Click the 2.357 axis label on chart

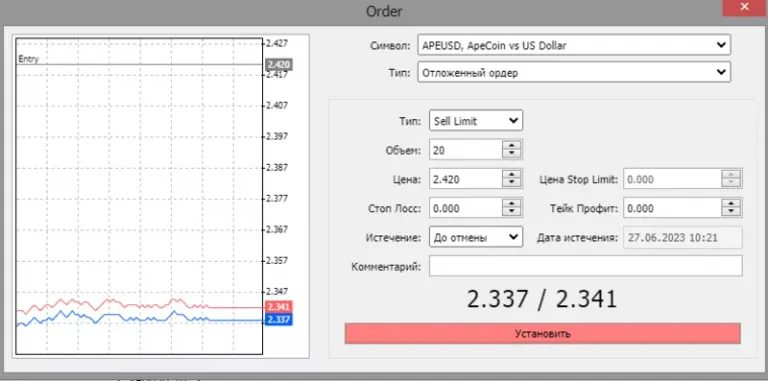(x=277, y=261)
